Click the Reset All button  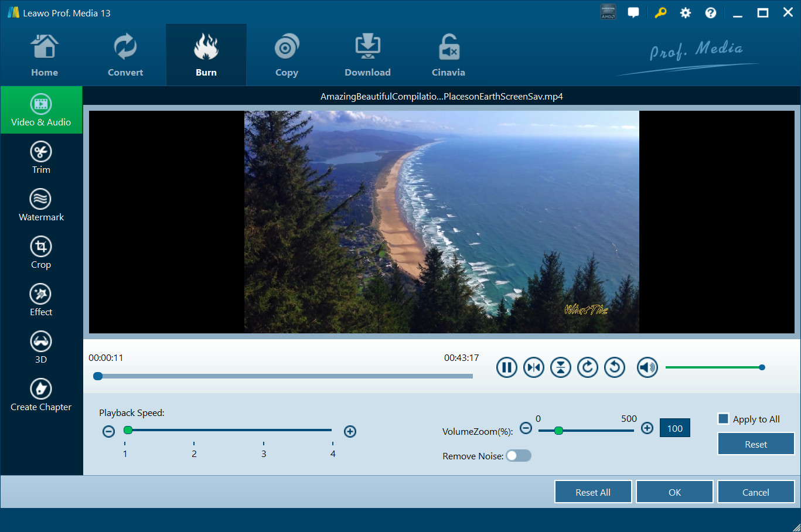tap(592, 492)
